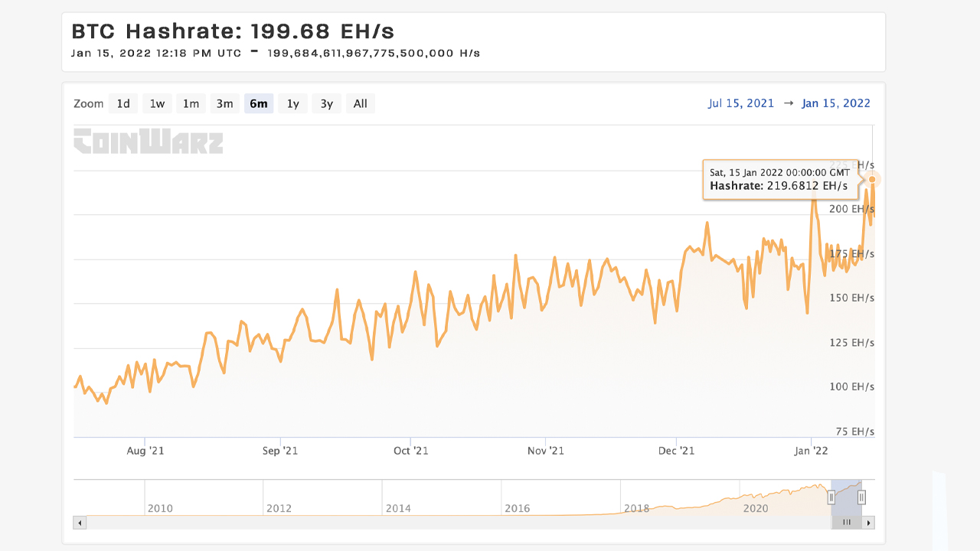This screenshot has height=551, width=980.
Task: Switch to the 3m zoom tab
Action: pyautogui.click(x=224, y=103)
